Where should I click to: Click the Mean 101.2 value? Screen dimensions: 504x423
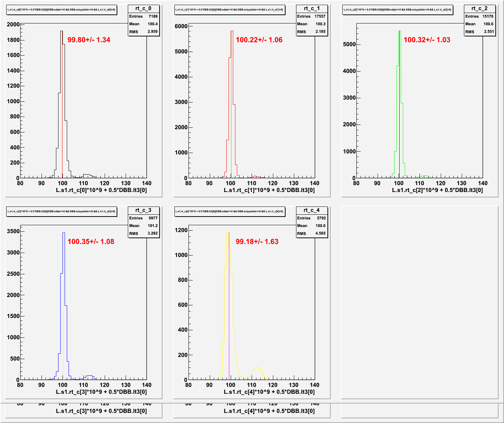click(x=153, y=226)
